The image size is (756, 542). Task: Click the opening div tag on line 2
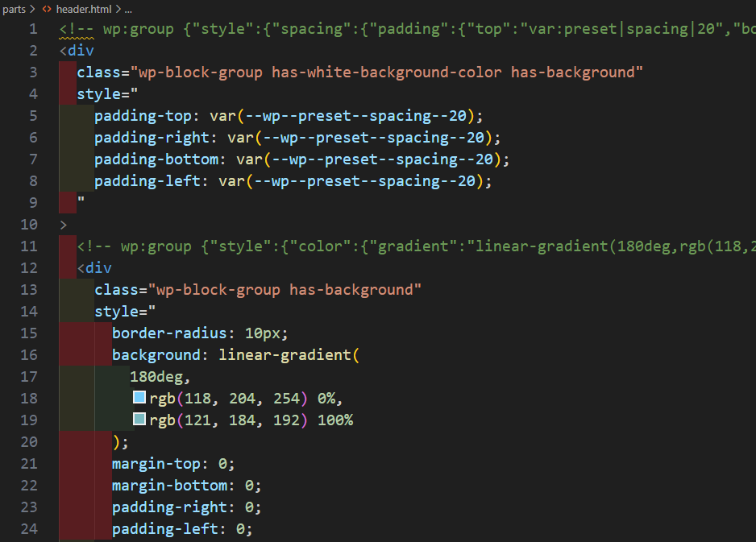pos(77,51)
